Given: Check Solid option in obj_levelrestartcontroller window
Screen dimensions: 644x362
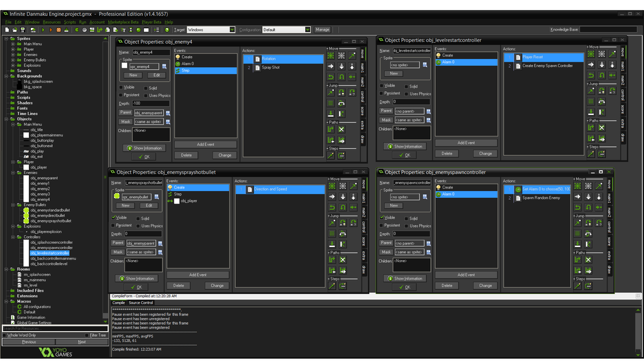Looking at the screenshot, I should tap(406, 85).
